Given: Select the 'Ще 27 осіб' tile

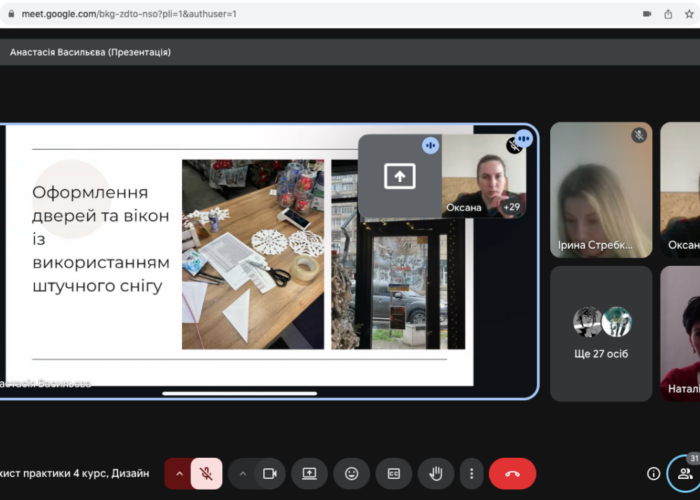Looking at the screenshot, I should 601,333.
